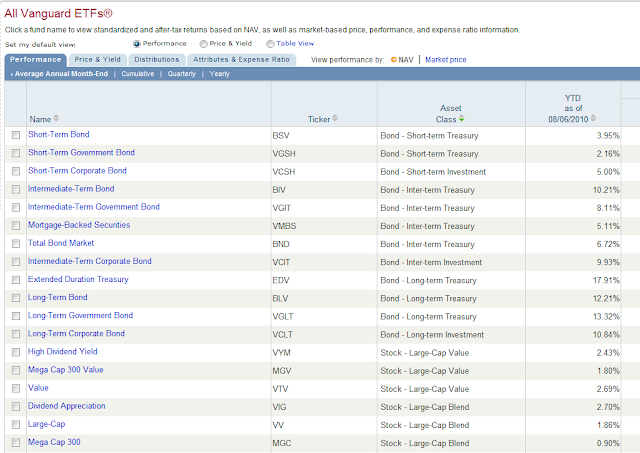Tick the Dividend Appreciation checkbox
Viewport: 640px width, 453px height.
click(x=16, y=406)
